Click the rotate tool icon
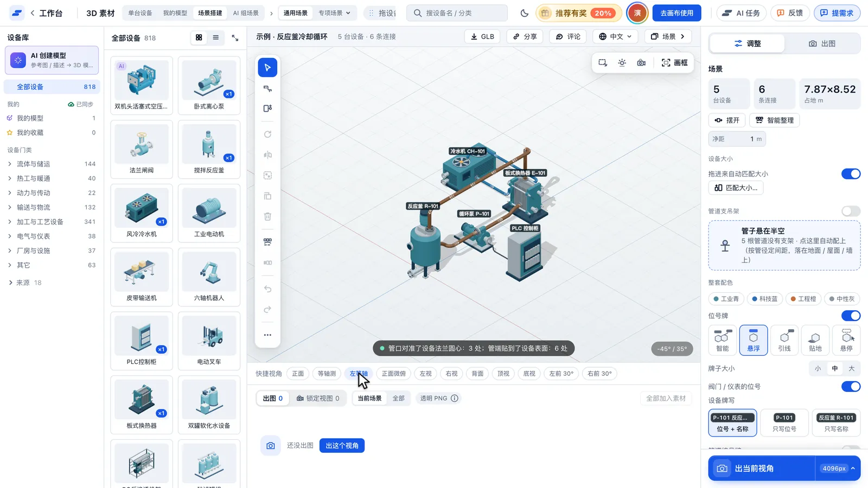Viewport: 868px width, 488px height. click(267, 134)
